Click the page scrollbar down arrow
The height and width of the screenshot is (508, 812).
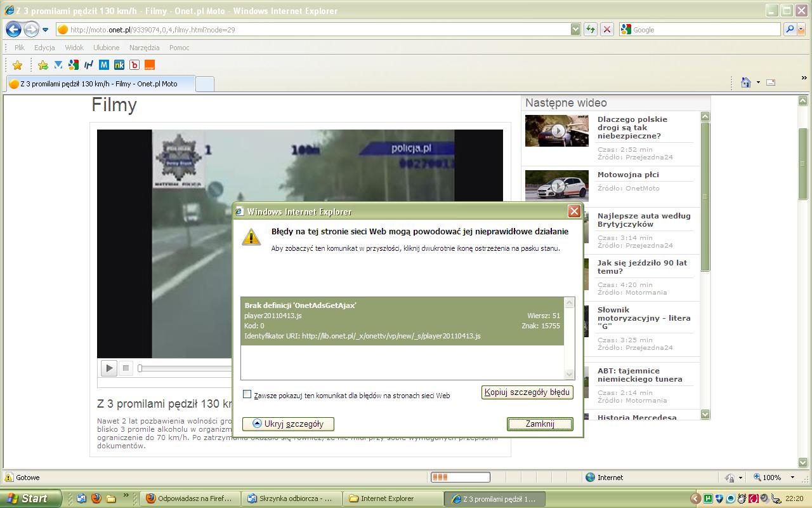click(803, 463)
